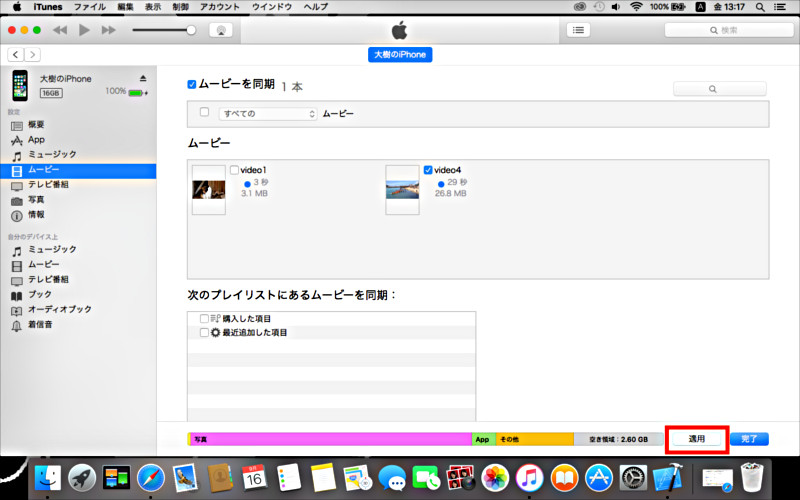Click the video4 thumbnail

[403, 190]
